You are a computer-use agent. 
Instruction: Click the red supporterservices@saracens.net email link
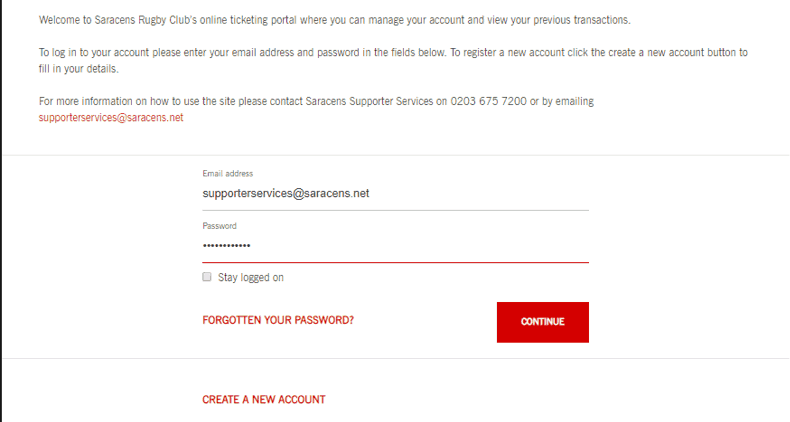111,117
